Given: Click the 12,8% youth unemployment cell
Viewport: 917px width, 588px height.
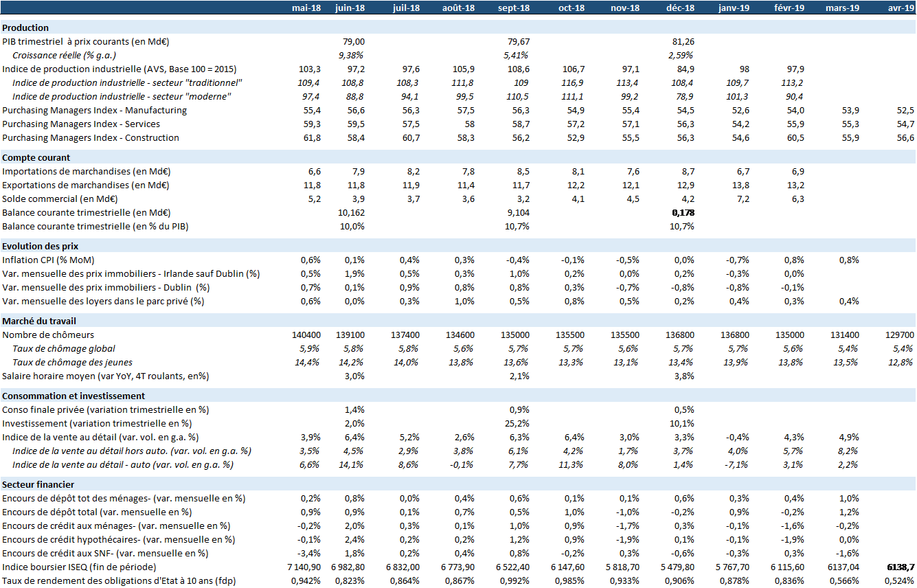Looking at the screenshot, I should [901, 362].
